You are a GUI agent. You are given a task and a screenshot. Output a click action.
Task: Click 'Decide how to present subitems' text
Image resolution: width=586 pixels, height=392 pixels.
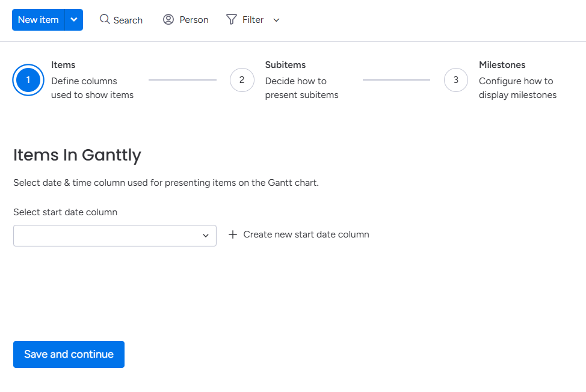tap(301, 88)
